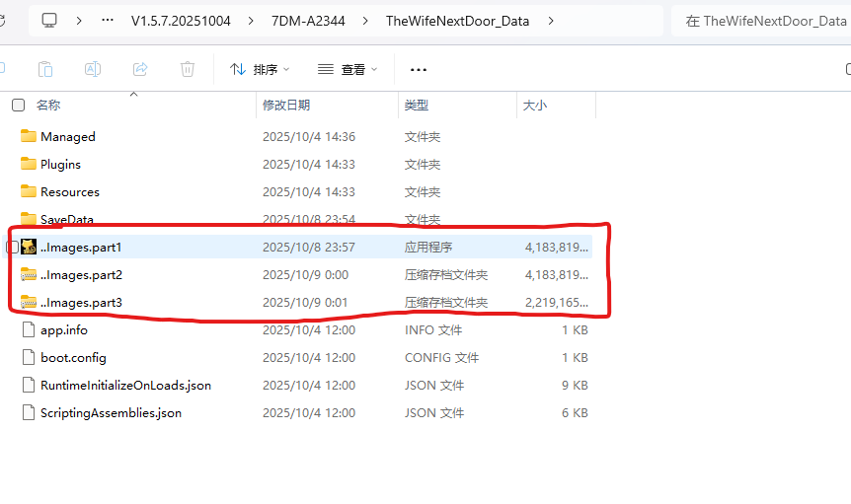Navigate to 7DM-A2344 breadcrumb folder
851x504 pixels.
[x=308, y=21]
